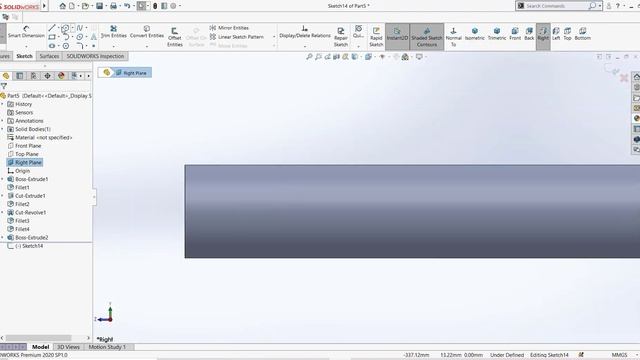640x360 pixels.
Task: Switch to Trimetric view
Action: [497, 34]
